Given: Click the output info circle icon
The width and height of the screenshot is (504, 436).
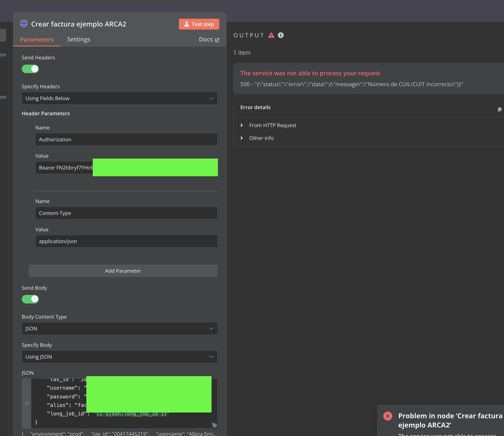Looking at the screenshot, I should click(281, 35).
